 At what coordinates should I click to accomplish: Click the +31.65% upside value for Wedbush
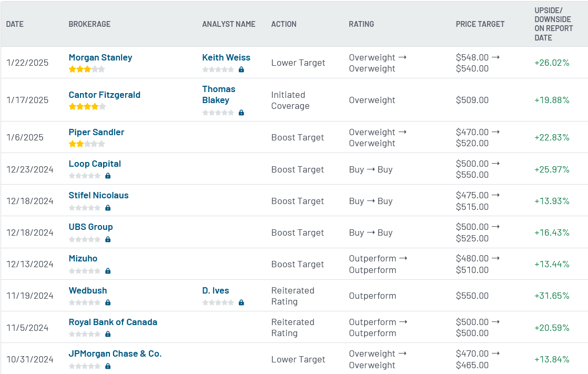point(552,296)
